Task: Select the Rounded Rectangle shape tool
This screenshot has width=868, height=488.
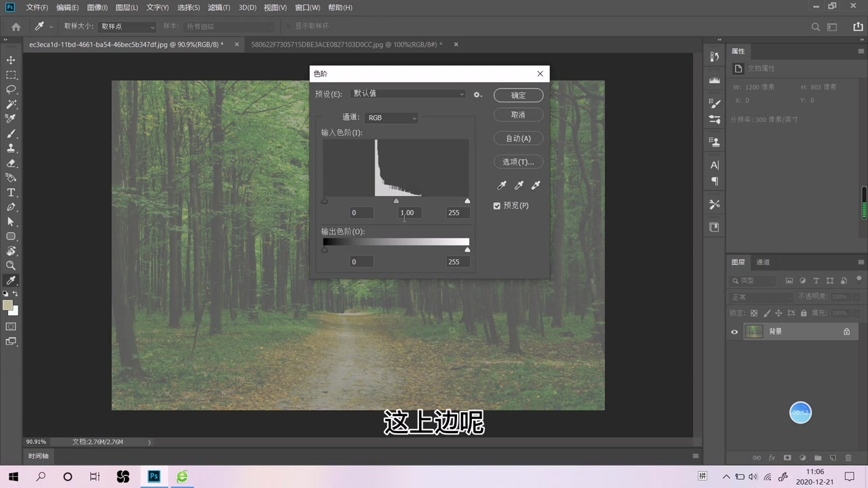Action: pos(11,237)
